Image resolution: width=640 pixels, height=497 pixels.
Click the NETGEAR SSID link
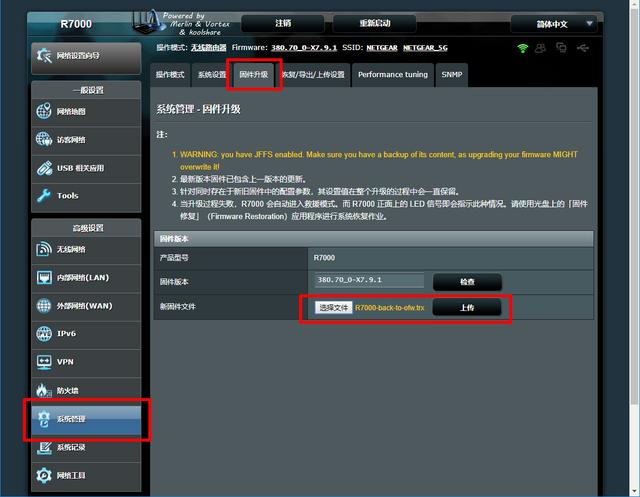pos(382,48)
